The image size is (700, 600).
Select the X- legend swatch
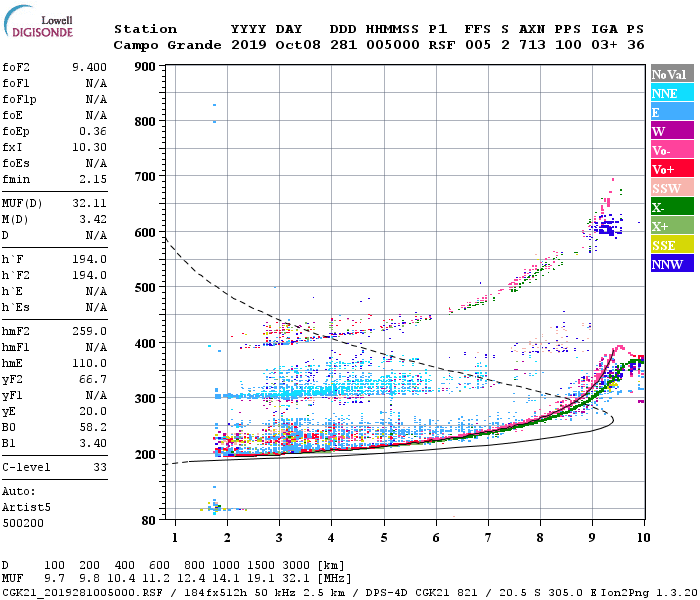click(672, 207)
